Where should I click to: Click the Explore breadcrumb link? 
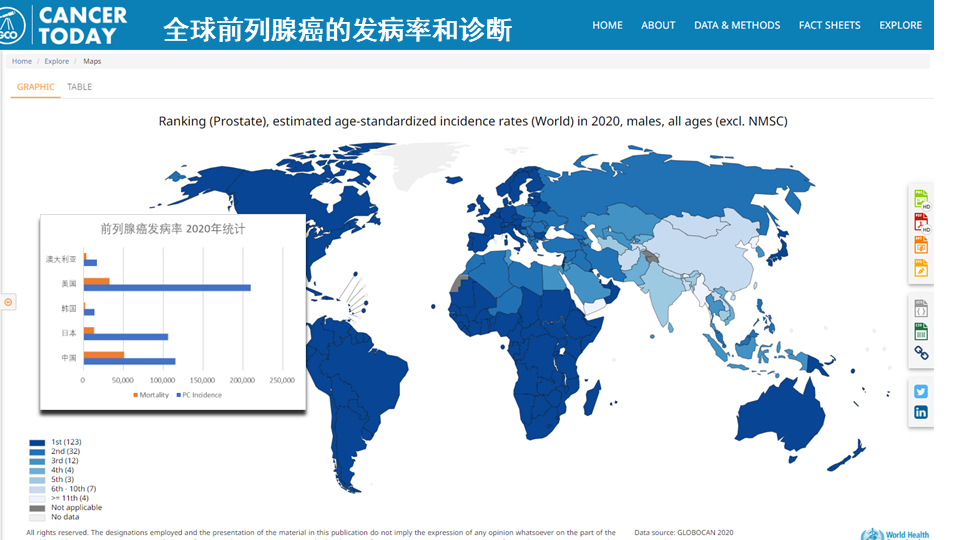[x=57, y=62]
